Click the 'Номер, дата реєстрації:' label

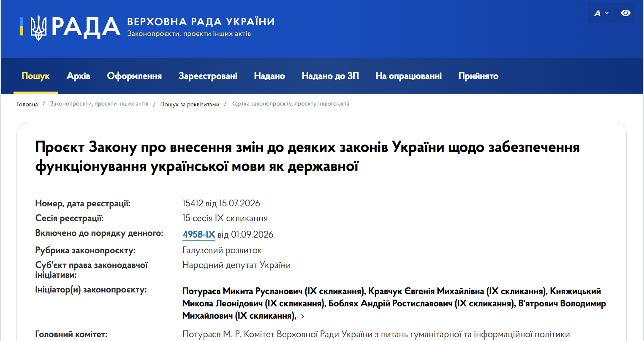pyautogui.click(x=83, y=203)
